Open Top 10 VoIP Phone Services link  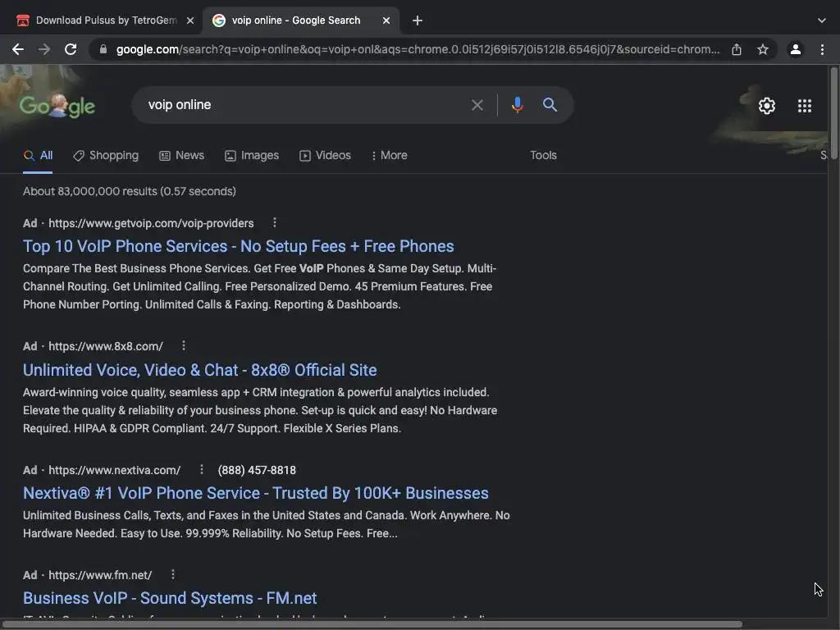239,246
